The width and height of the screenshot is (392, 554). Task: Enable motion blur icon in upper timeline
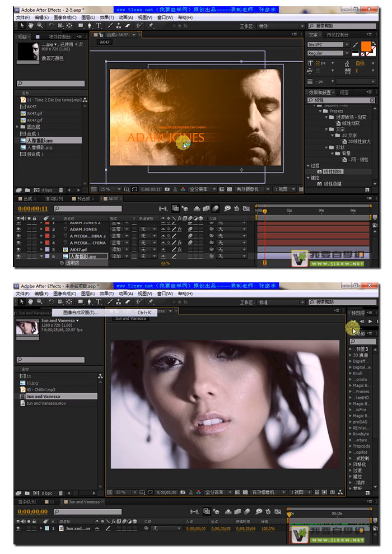(x=216, y=208)
